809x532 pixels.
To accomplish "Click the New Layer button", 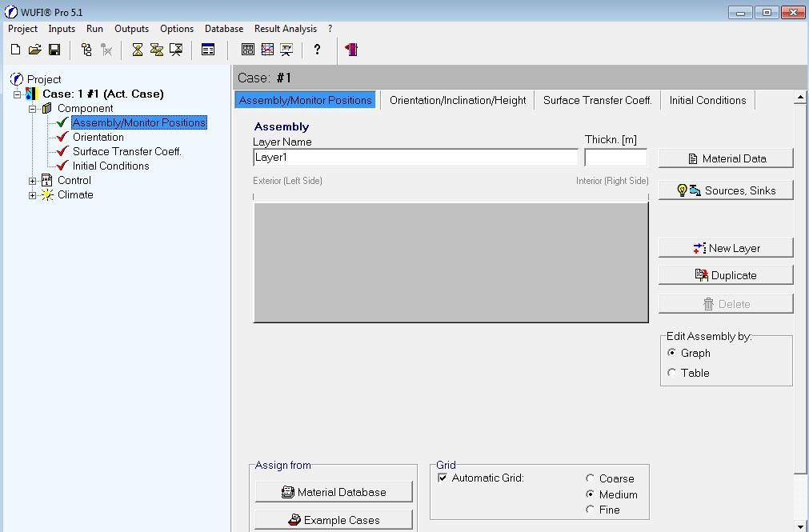I will click(726, 248).
